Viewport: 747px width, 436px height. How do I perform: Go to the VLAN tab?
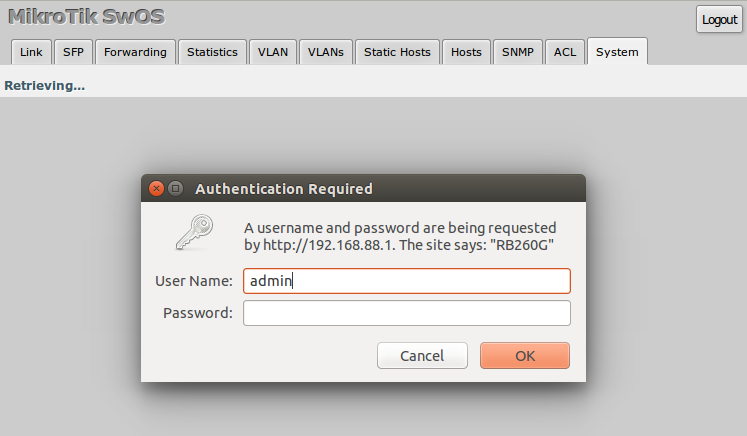click(x=273, y=52)
